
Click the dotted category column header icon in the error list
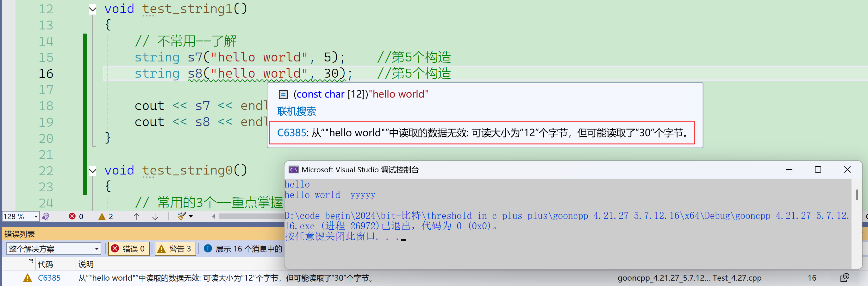tap(31, 261)
